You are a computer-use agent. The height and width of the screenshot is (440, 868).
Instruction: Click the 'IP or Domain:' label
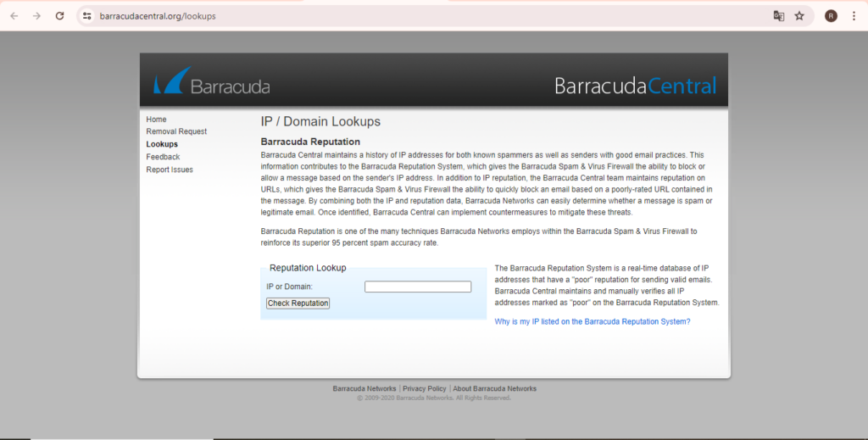pyautogui.click(x=290, y=287)
